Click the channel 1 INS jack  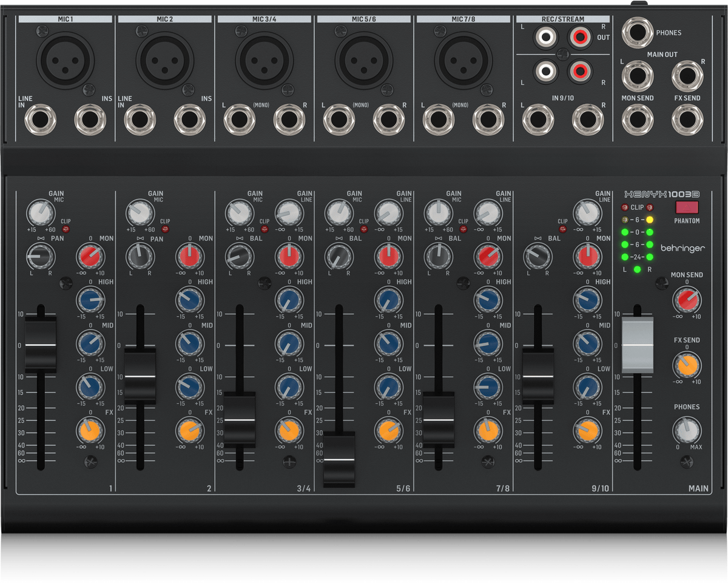click(x=90, y=120)
